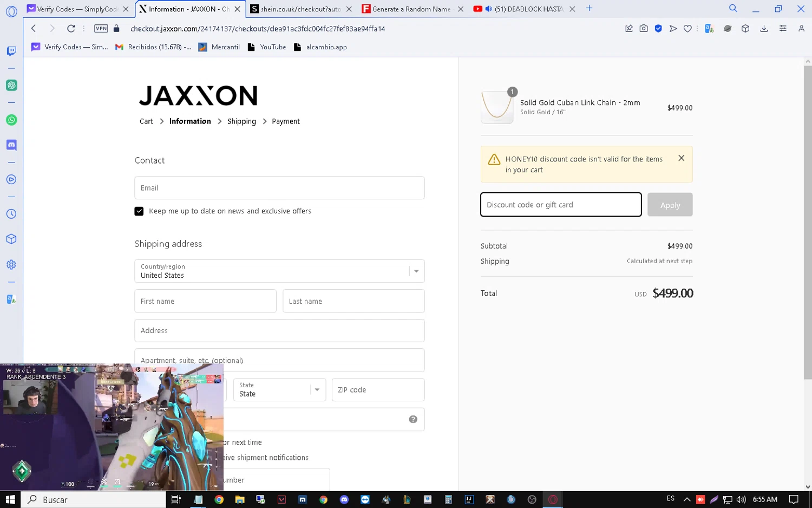Click the VPN badge in address bar
Image resolution: width=812 pixels, height=508 pixels.
pos(101,29)
